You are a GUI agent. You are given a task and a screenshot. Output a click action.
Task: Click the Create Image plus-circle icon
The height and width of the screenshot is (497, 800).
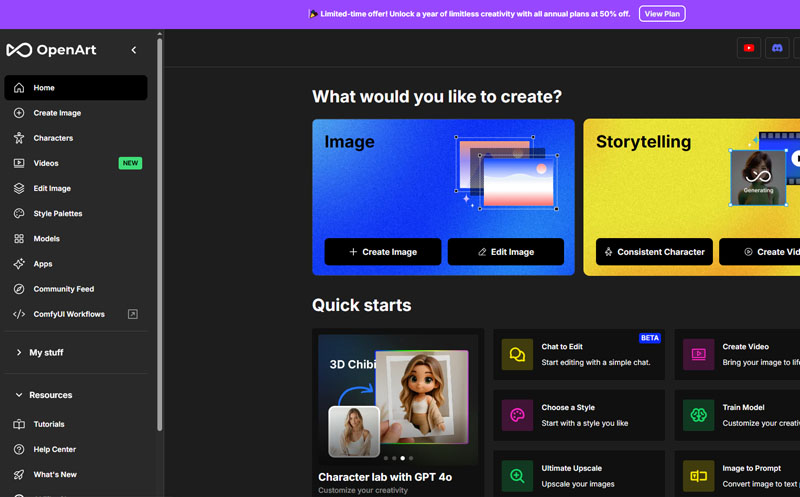coord(19,113)
